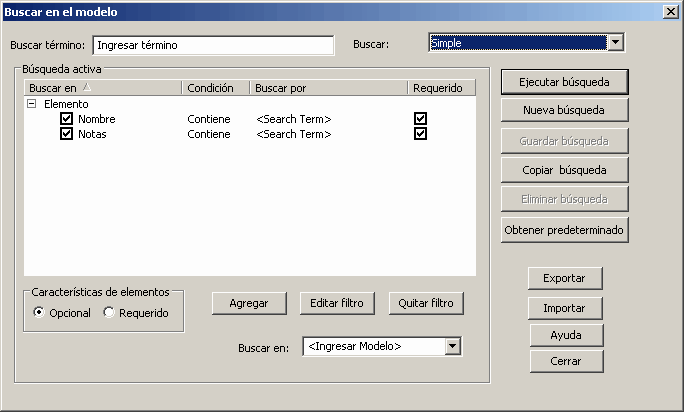Click <Search Term> in the Notas row
This screenshot has height=412, width=684.
click(294, 134)
